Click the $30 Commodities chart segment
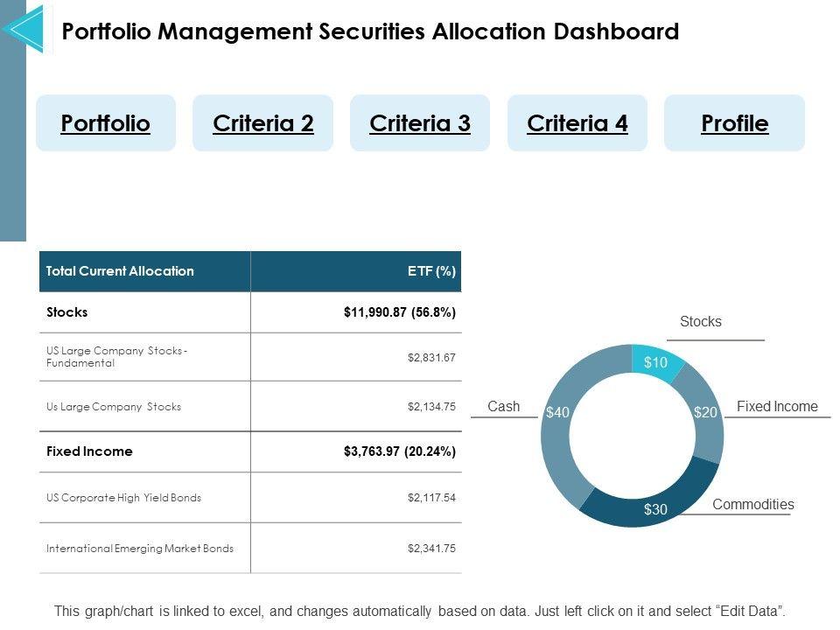This screenshot has height=630, width=840. point(655,507)
